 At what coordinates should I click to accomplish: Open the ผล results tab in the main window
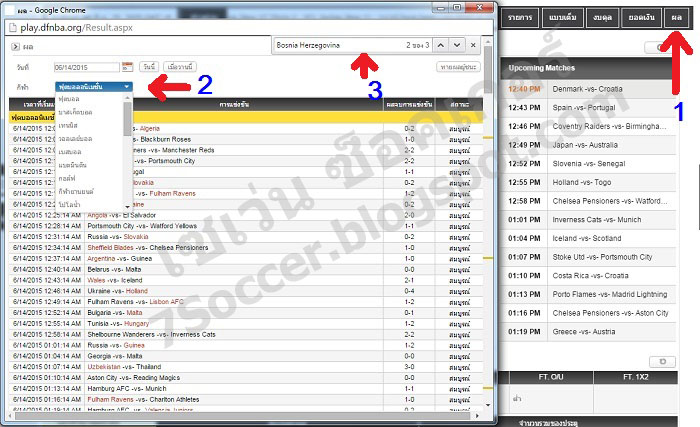coord(676,18)
